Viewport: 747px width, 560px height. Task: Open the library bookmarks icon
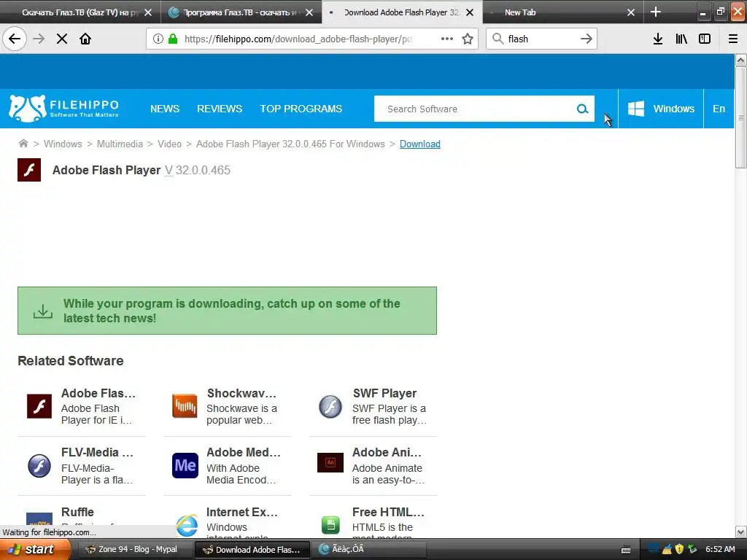[x=682, y=39]
